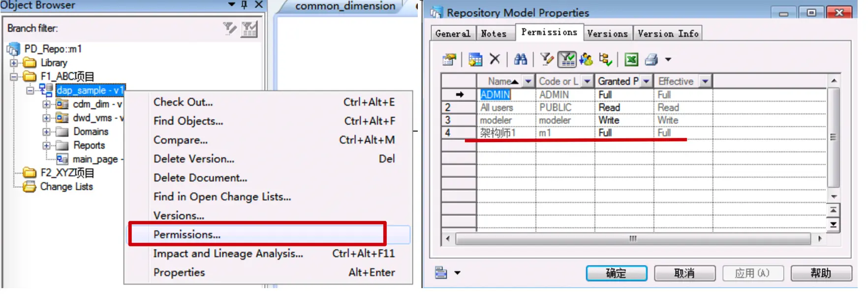Select the F2_XYZ项目 folder in tree
The image size is (868, 294).
pyautogui.click(x=67, y=173)
